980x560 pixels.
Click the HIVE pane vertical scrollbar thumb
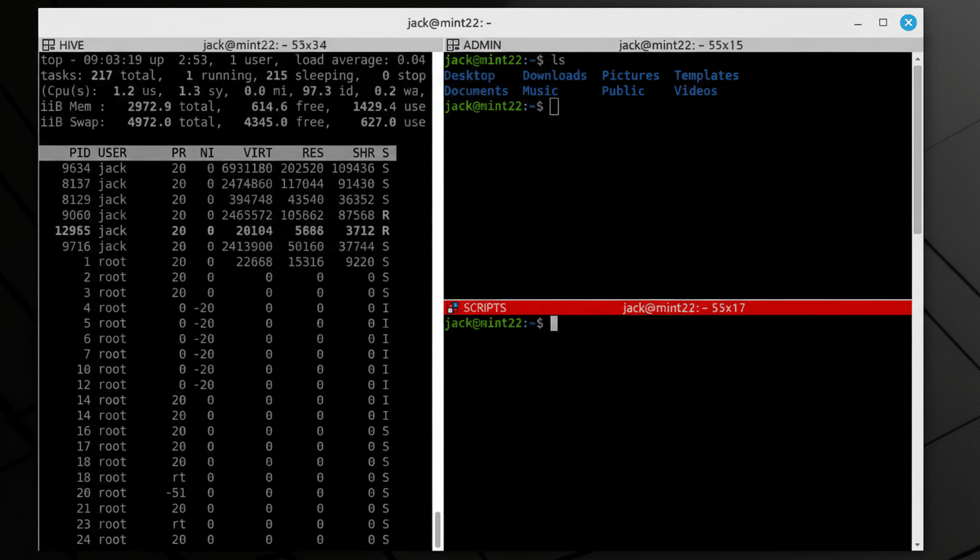coord(437,529)
